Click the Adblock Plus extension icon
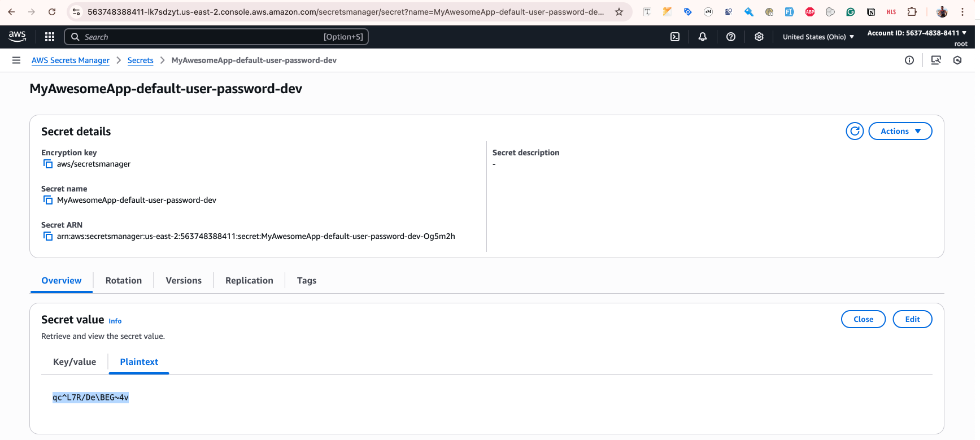The image size is (980, 440). 810,12
